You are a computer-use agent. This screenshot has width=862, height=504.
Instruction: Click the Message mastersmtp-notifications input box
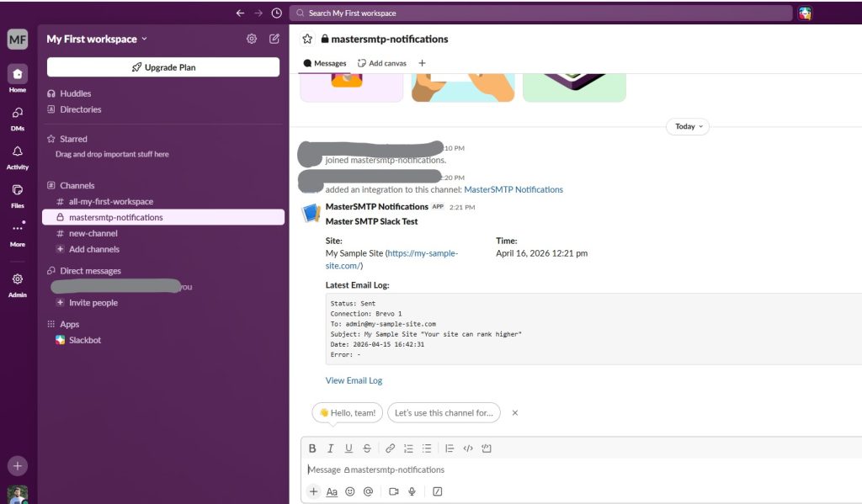tap(582, 470)
